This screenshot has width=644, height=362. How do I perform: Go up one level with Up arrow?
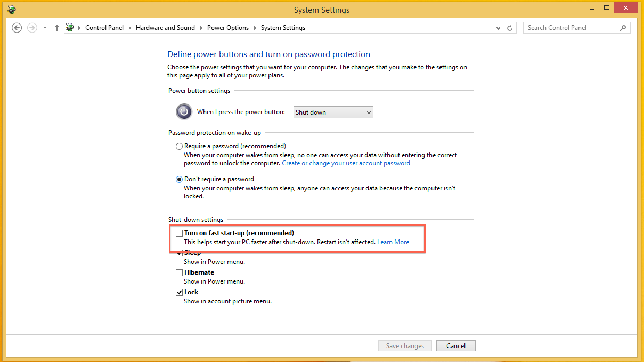pos(57,28)
